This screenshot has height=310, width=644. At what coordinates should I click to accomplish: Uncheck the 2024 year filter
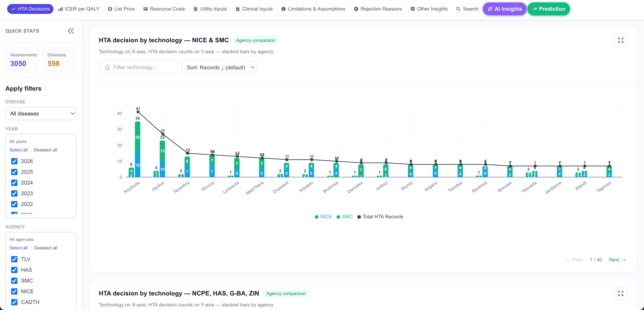click(14, 183)
